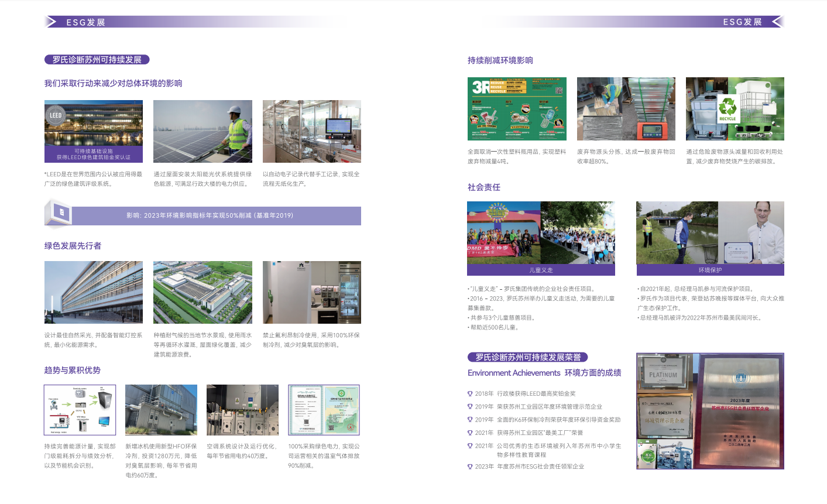Click trophy icon beside 2021年 最美工厂 row
Screen dimensions: 827x504
click(470, 433)
